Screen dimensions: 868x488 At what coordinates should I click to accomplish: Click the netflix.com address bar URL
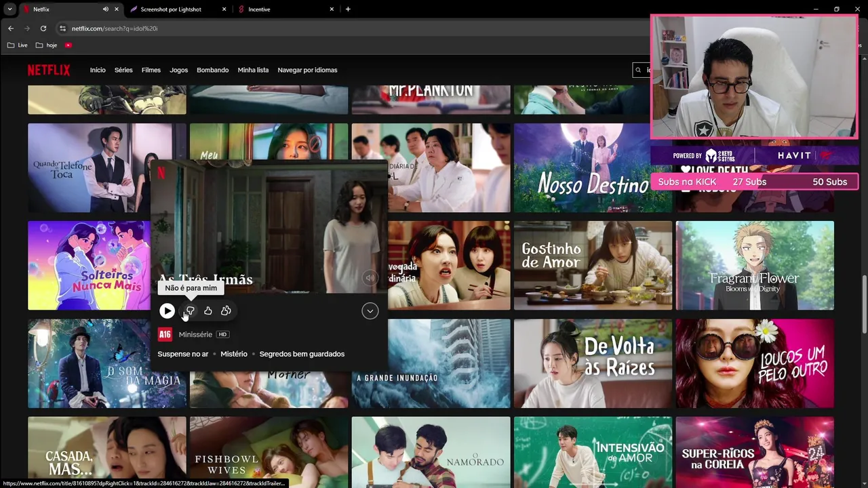click(115, 28)
